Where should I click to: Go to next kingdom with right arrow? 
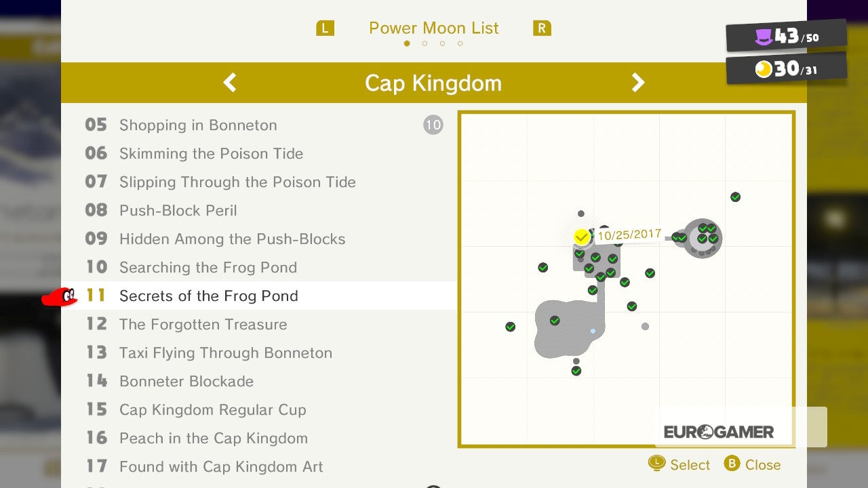click(x=638, y=83)
